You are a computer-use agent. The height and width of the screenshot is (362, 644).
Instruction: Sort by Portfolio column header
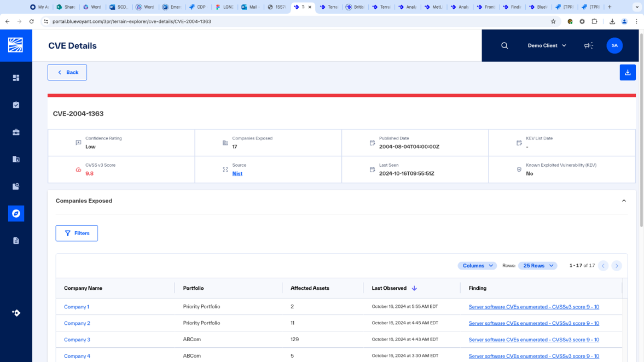193,288
